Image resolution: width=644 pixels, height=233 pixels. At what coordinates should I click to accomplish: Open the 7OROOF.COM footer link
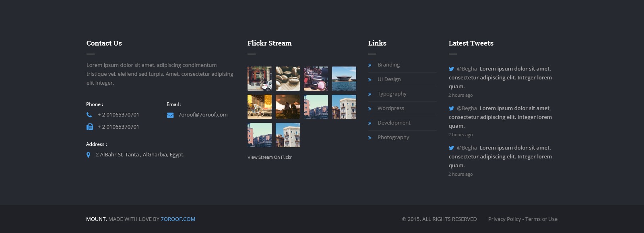coord(178,219)
